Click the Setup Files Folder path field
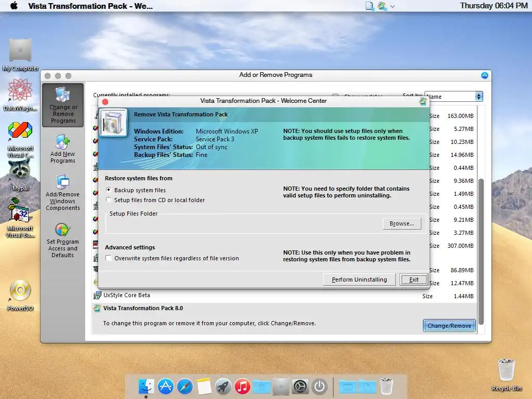532x399 pixels. click(x=244, y=224)
